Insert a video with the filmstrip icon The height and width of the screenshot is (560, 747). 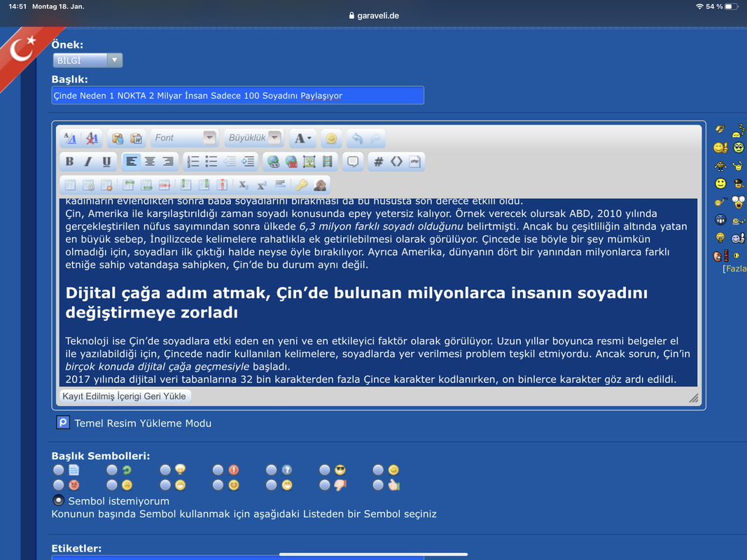(x=327, y=162)
